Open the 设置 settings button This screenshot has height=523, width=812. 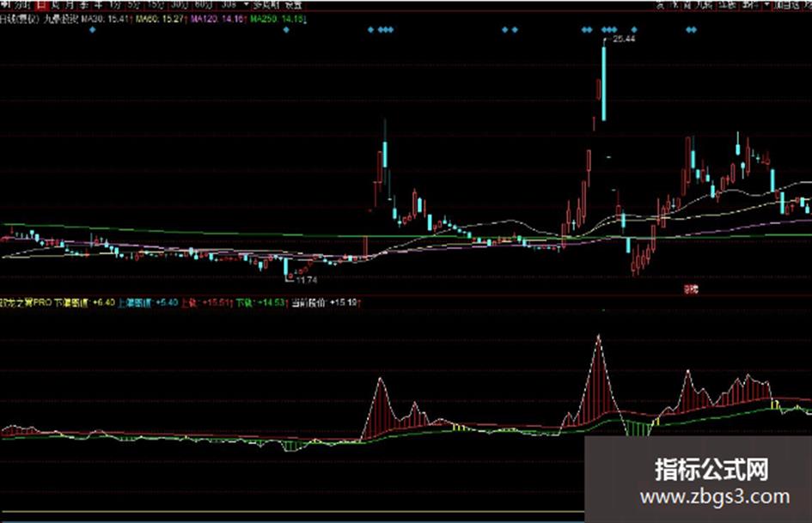[x=294, y=5]
